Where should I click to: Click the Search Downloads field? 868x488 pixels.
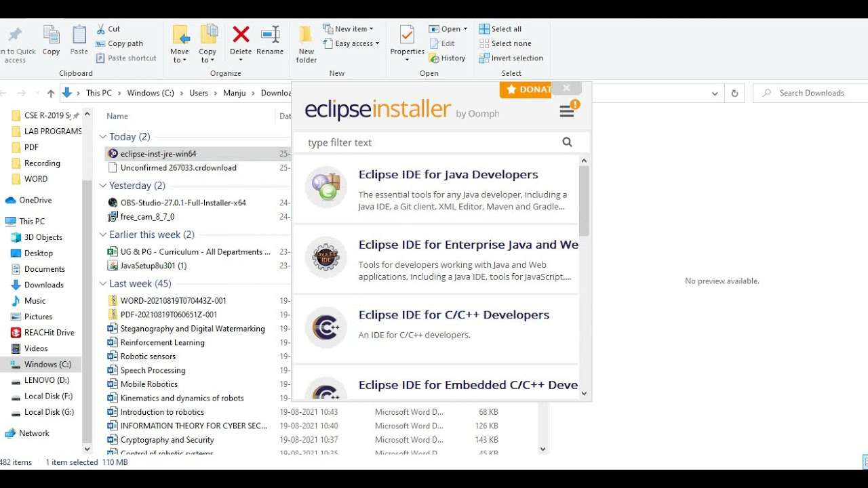811,93
